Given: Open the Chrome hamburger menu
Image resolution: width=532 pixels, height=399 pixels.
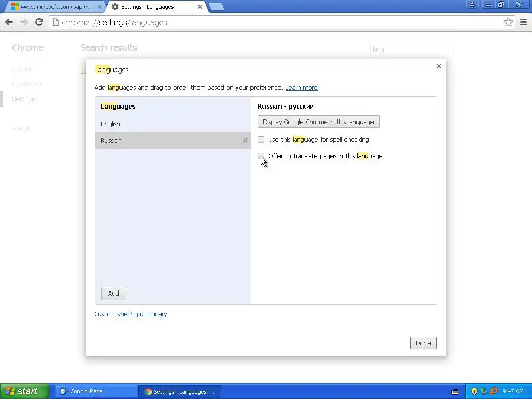Looking at the screenshot, I should (524, 22).
